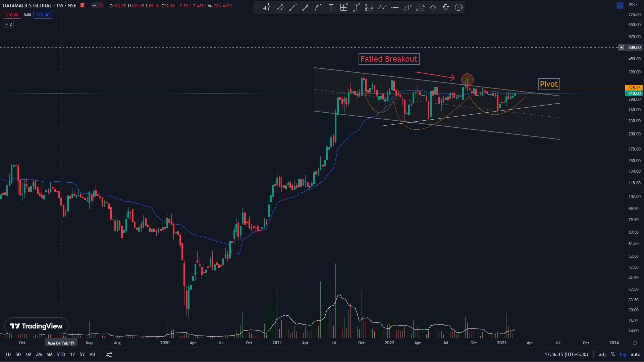Click the 0.00 spread value between prices
The height and width of the screenshot is (362, 644).
(x=28, y=15)
